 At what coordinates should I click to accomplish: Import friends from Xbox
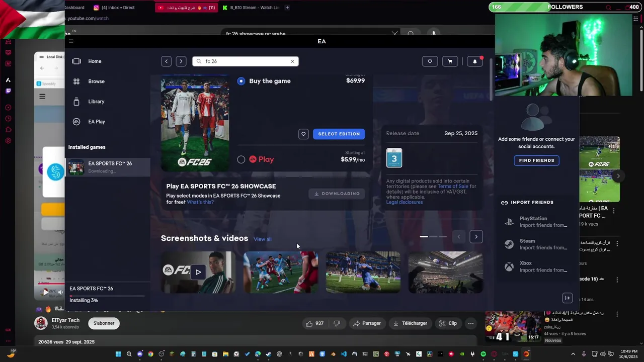[x=536, y=266]
